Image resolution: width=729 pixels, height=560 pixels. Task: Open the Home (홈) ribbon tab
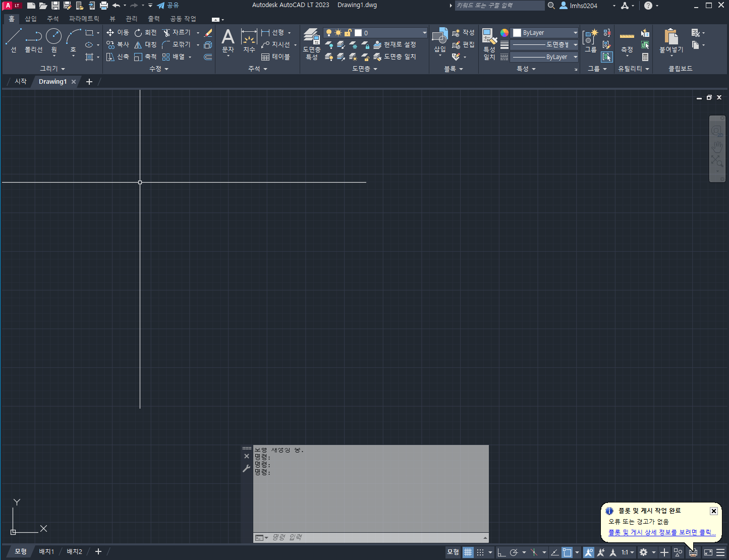[x=12, y=19]
